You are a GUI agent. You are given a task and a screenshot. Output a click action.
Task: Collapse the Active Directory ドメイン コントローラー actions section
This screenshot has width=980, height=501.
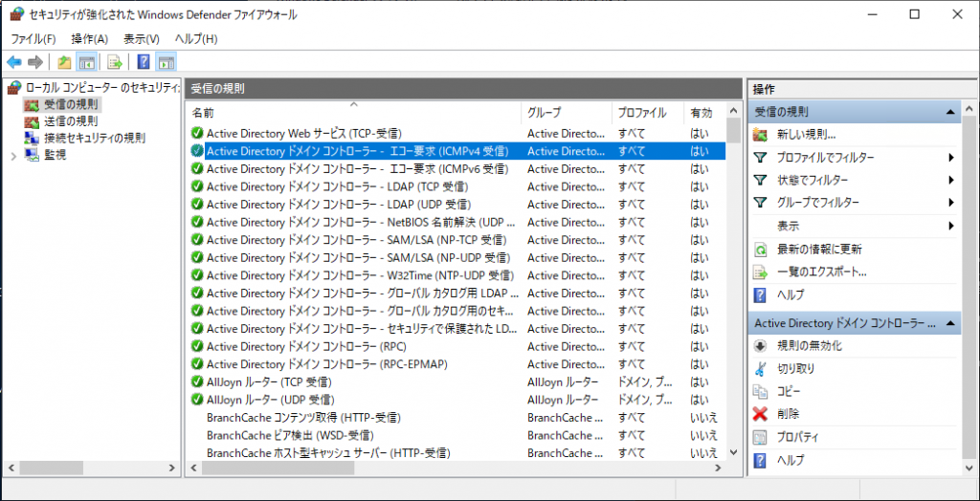tap(950, 323)
